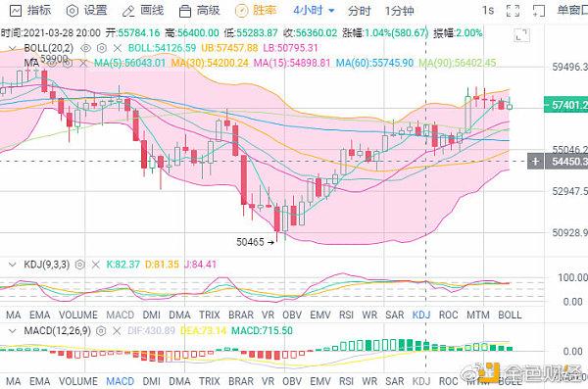
Task: Select EMA in the KDJ panel tabs
Action: coord(40,316)
